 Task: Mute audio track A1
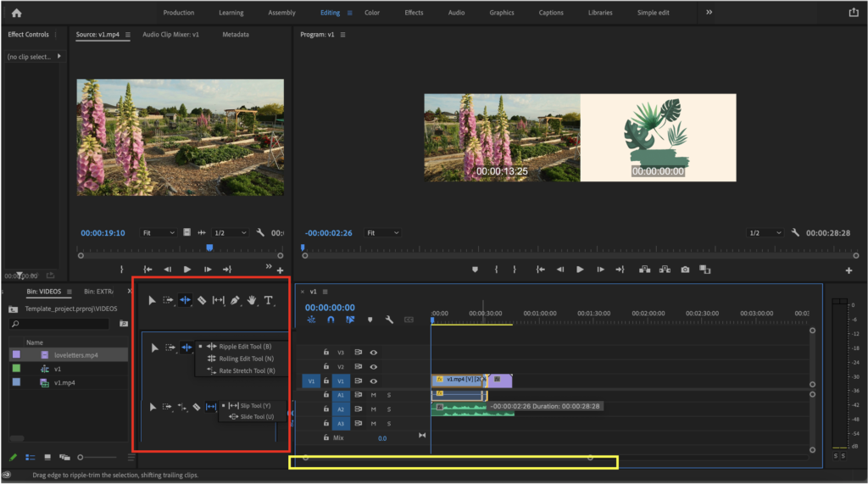[373, 395]
